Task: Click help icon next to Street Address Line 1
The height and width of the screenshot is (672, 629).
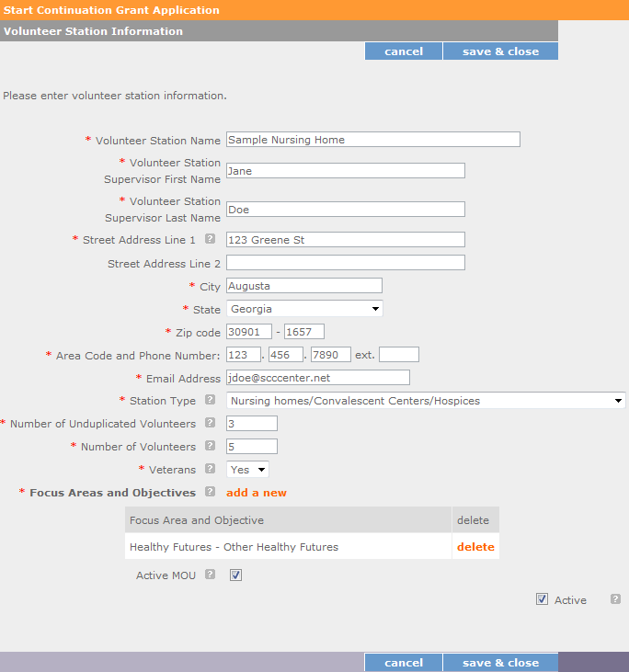Action: click(x=210, y=239)
